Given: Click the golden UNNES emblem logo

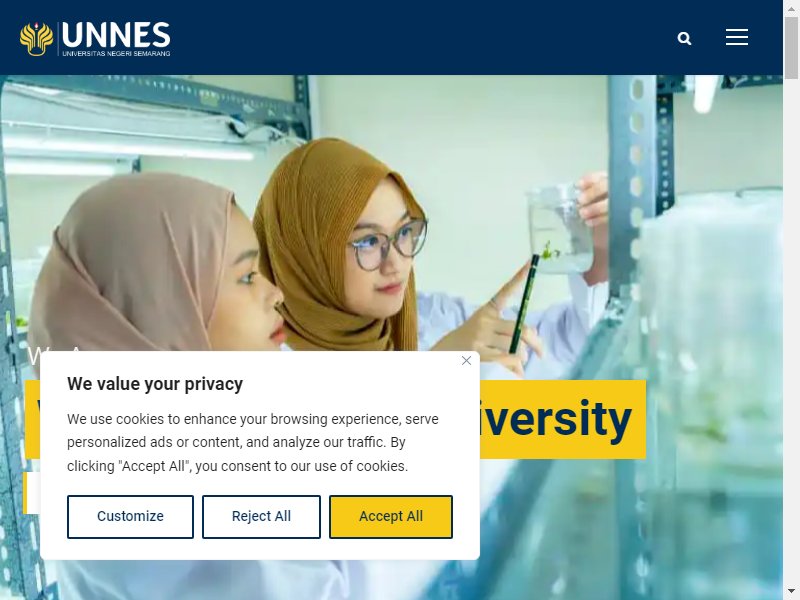Looking at the screenshot, I should click(x=36, y=39).
